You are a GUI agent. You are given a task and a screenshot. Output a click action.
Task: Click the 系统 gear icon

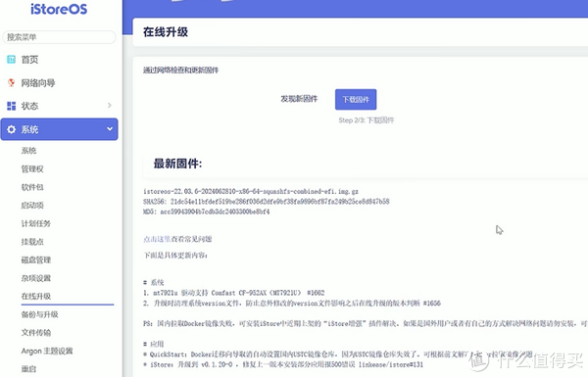click(11, 129)
